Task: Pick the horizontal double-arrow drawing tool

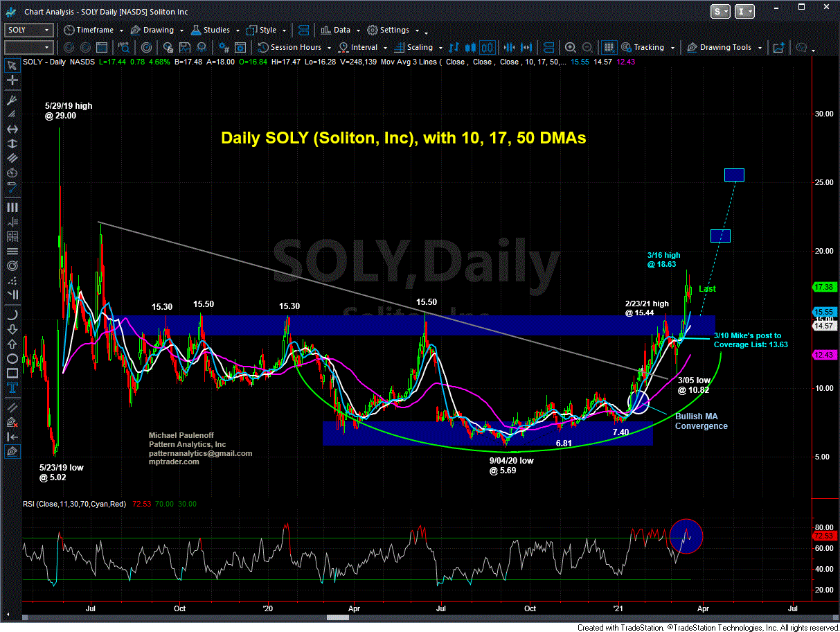Action: 12,129
